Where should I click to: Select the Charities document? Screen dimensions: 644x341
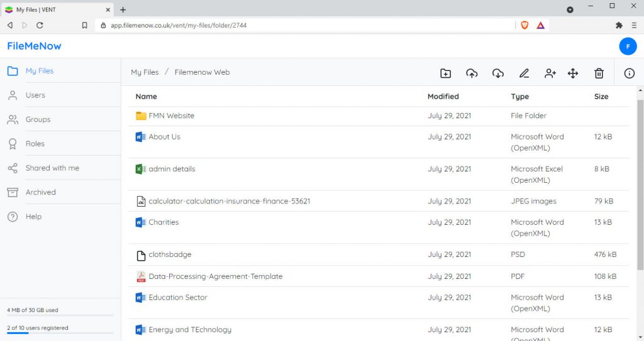tap(164, 222)
